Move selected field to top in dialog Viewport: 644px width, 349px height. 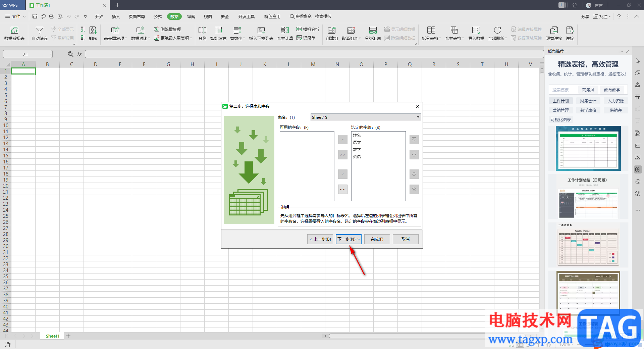(414, 140)
